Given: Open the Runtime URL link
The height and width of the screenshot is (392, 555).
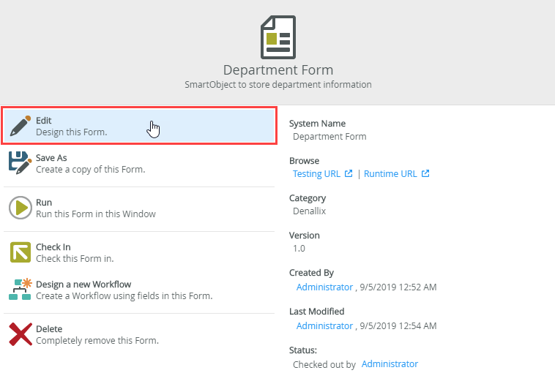Looking at the screenshot, I should [x=390, y=174].
